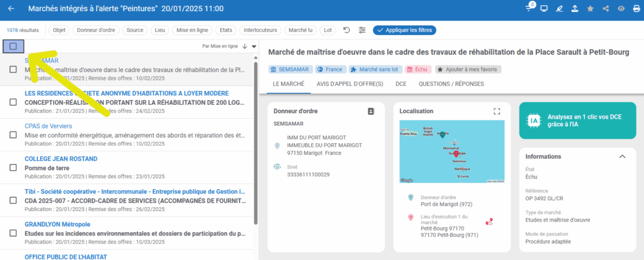The height and width of the screenshot is (260, 644).
Task: Open the QUESTIONS / RÉPONSES tab
Action: click(452, 84)
